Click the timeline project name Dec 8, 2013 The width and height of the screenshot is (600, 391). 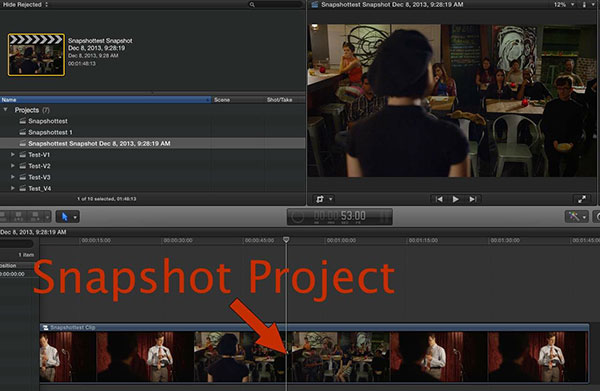[x=33, y=232]
